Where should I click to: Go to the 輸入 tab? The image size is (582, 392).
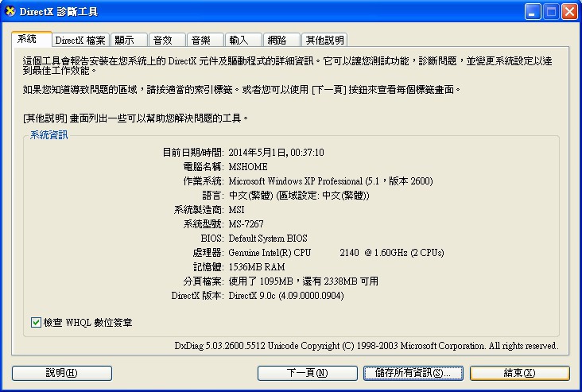pos(243,40)
